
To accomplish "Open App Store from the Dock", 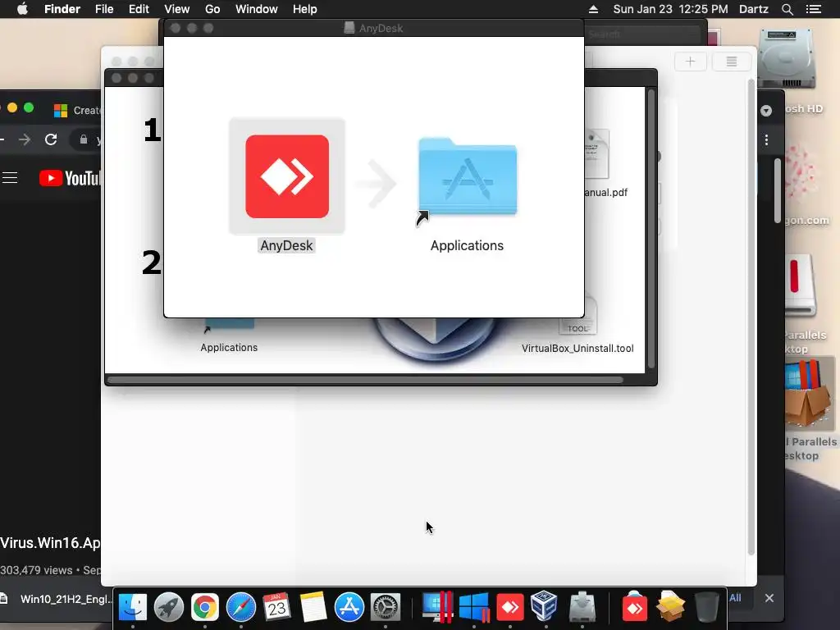I will [x=349, y=607].
